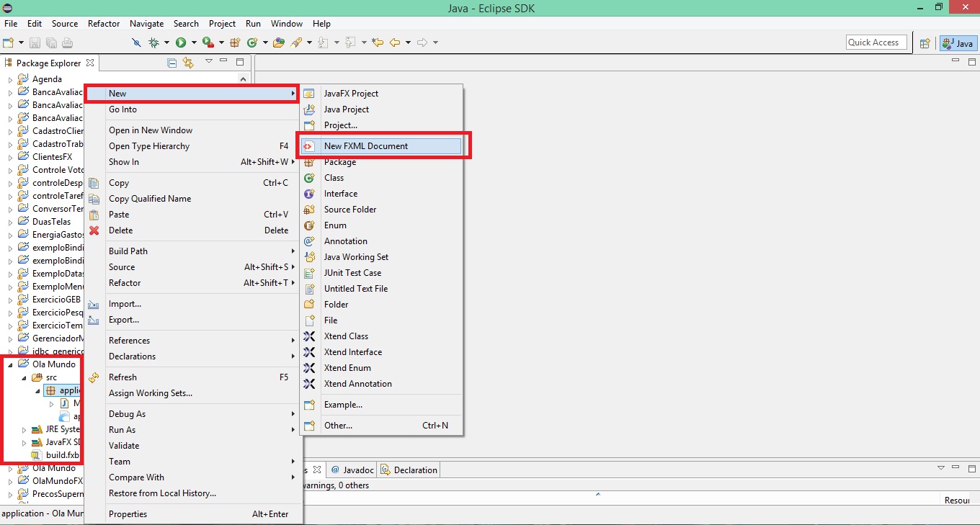Click the Print toolbar icon

point(67,42)
